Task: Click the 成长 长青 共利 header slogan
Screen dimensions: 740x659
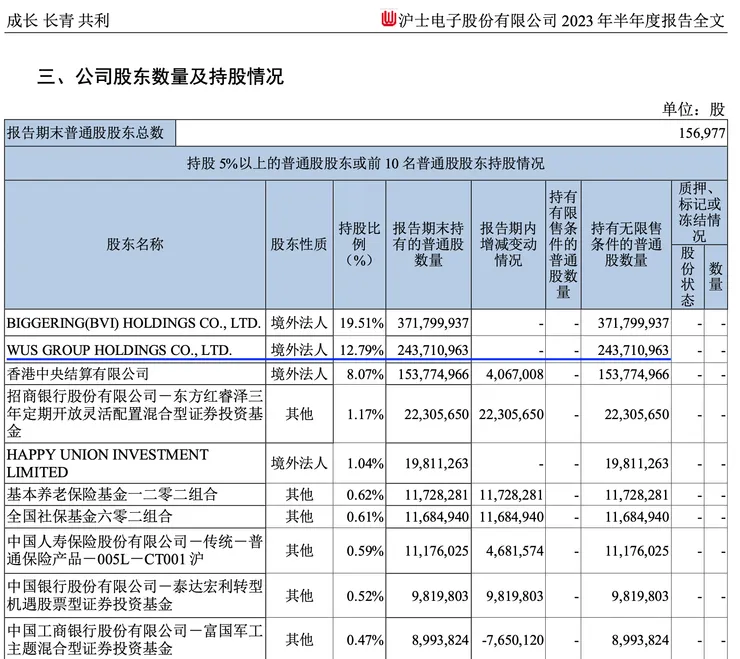Action: coord(58,20)
